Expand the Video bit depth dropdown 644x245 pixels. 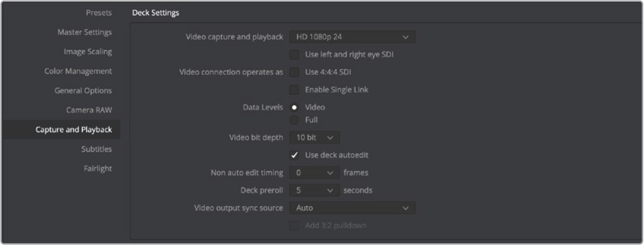coord(315,137)
